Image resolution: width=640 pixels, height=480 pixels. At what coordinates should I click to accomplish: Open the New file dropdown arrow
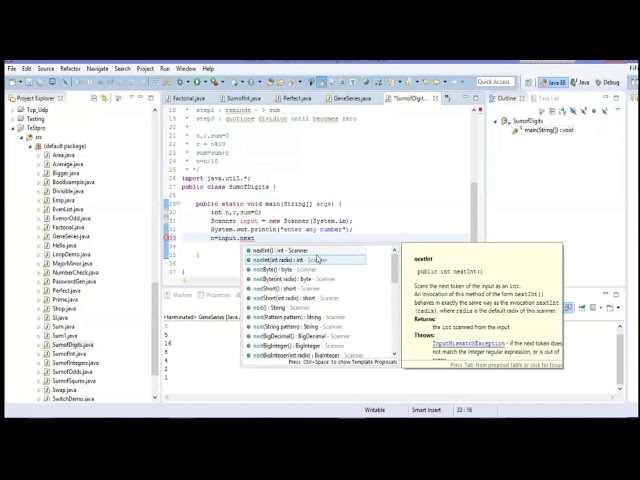click(x=20, y=82)
